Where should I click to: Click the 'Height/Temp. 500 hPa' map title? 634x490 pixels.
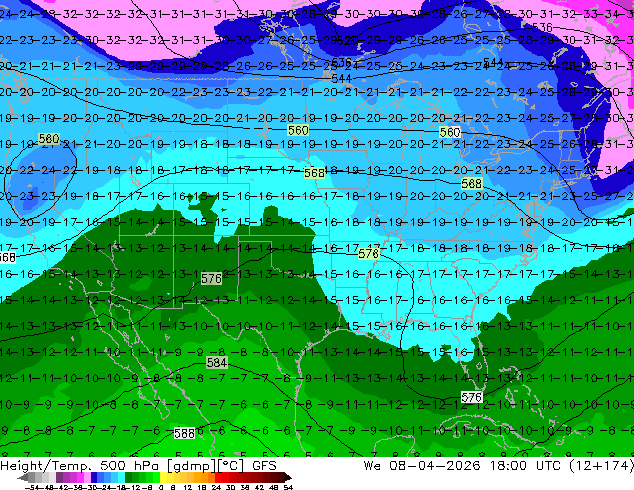point(79,466)
